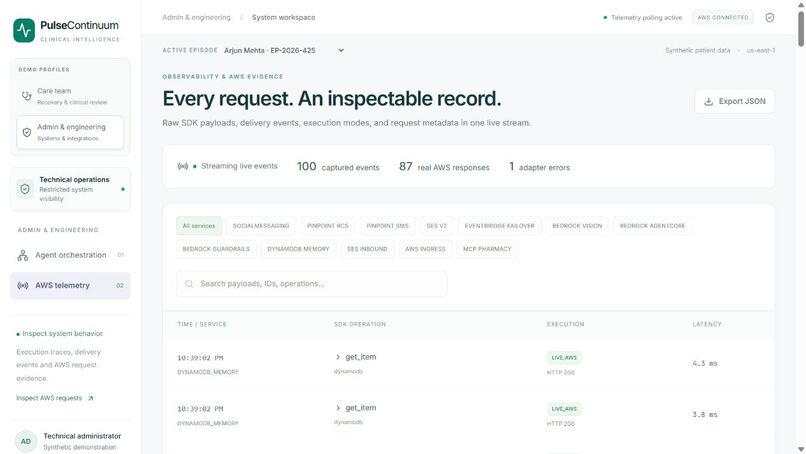Filter by BEDROCK VISION service
This screenshot has height=454, width=806.
577,226
